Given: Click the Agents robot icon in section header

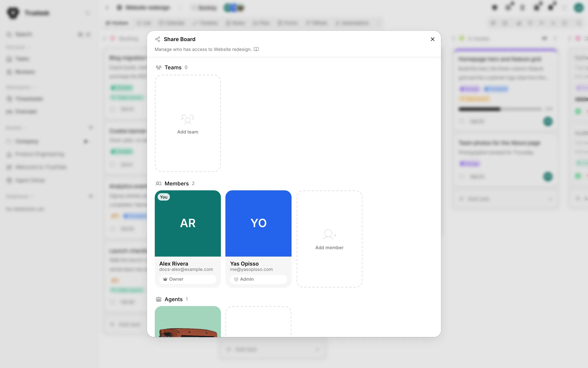Looking at the screenshot, I should (x=159, y=299).
